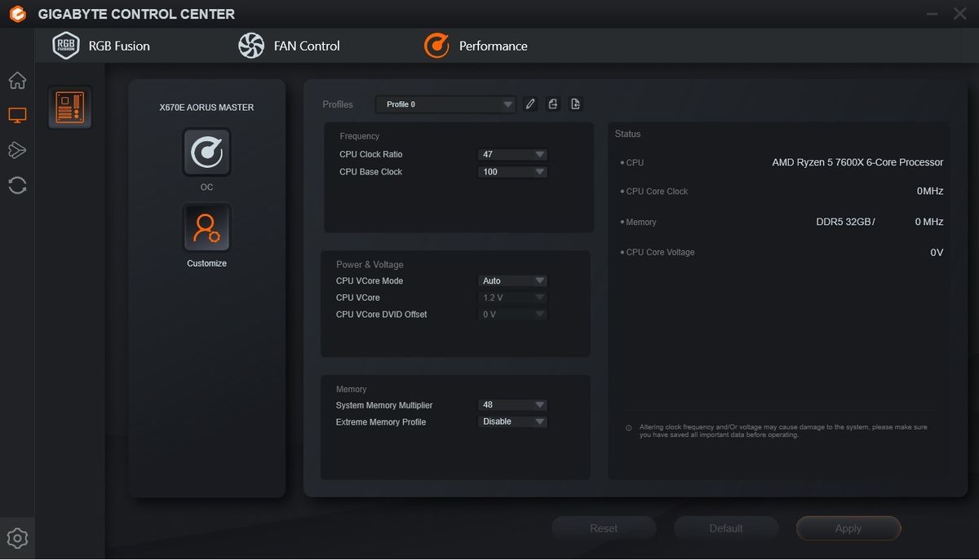Open the Home sidebar icon
The height and width of the screenshot is (560, 979).
click(x=17, y=81)
